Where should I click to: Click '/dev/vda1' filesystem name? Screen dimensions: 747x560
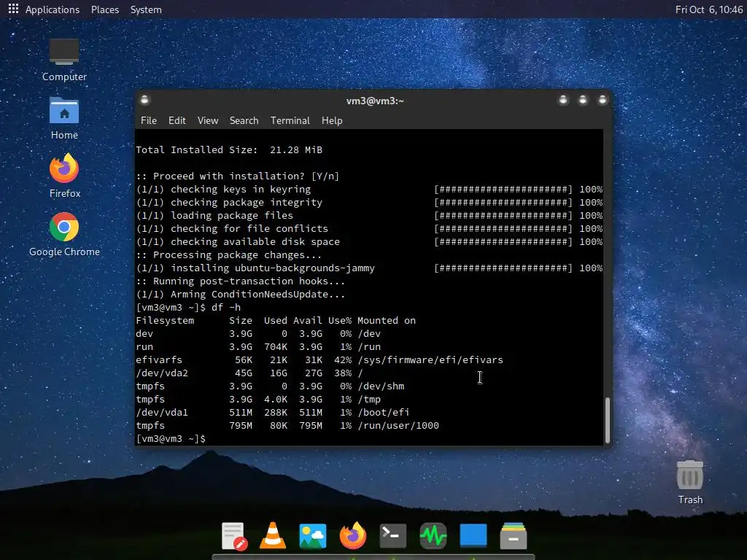(x=162, y=413)
